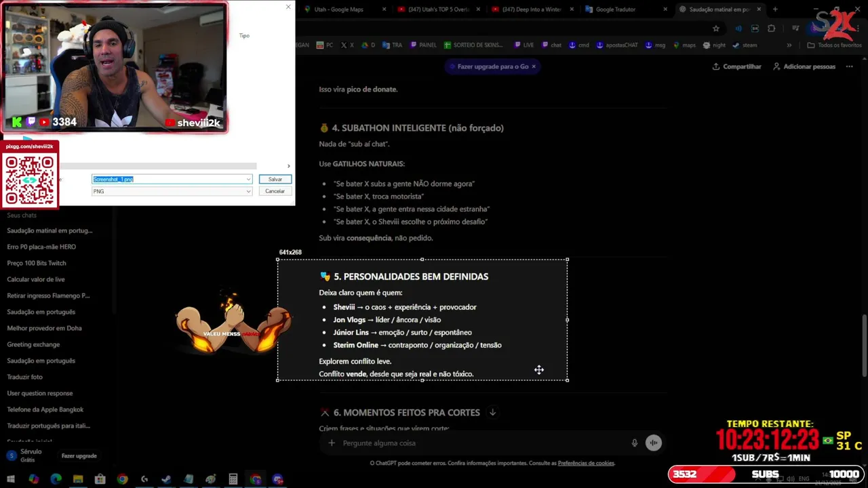Click the tab audio indicator icon in address bar
This screenshot has height=488, width=868.
[738, 28]
